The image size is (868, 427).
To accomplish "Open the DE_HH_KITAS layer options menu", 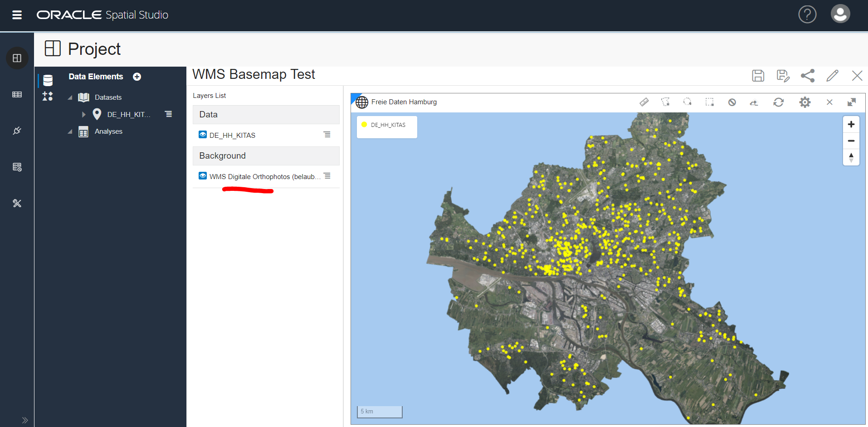I will [x=327, y=134].
